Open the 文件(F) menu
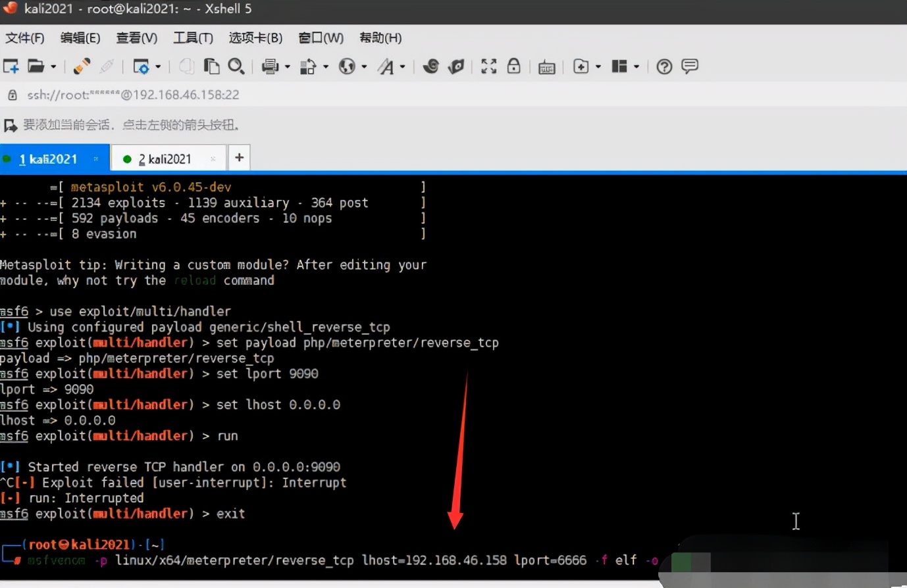This screenshot has width=907, height=588. click(25, 37)
